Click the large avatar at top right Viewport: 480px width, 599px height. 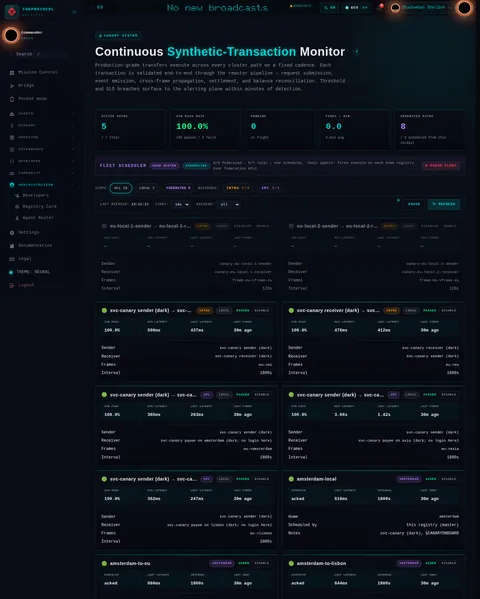tap(464, 8)
